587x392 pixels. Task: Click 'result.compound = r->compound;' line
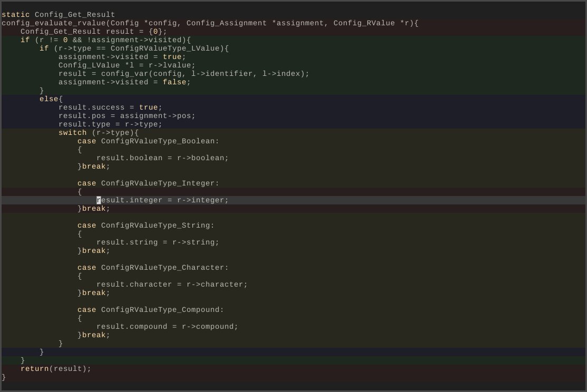point(167,327)
